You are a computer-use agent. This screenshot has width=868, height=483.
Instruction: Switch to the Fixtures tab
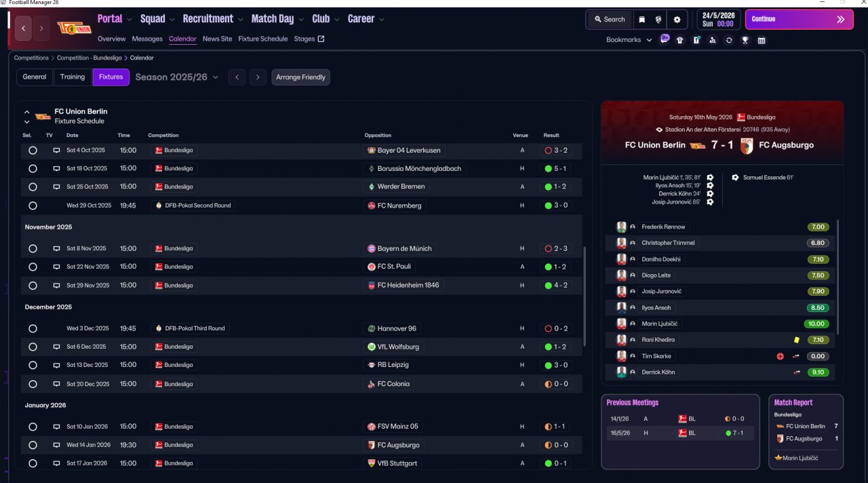111,77
